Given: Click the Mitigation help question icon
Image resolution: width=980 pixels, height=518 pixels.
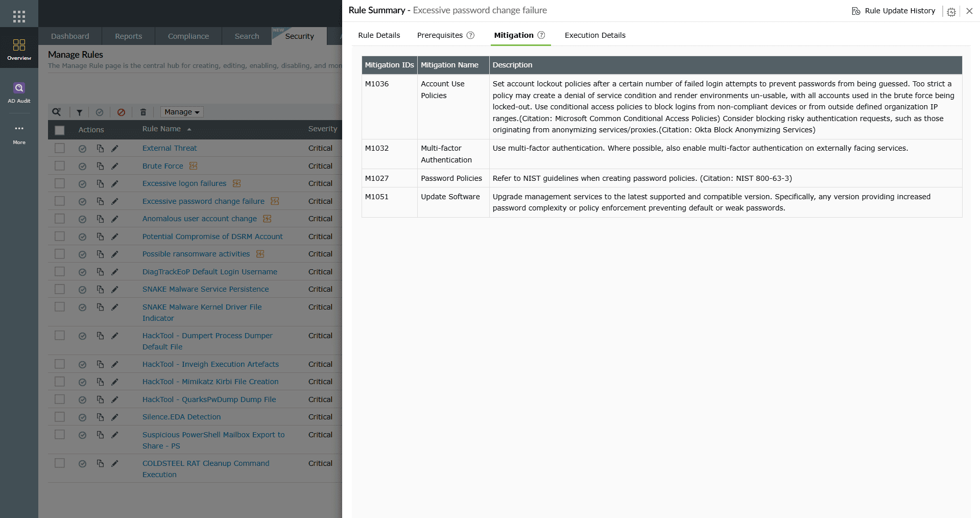Looking at the screenshot, I should tap(541, 35).
